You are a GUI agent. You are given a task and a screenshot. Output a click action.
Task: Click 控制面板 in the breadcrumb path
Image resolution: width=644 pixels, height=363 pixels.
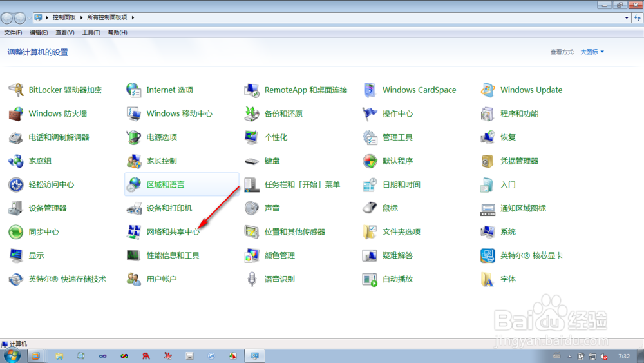click(x=64, y=17)
